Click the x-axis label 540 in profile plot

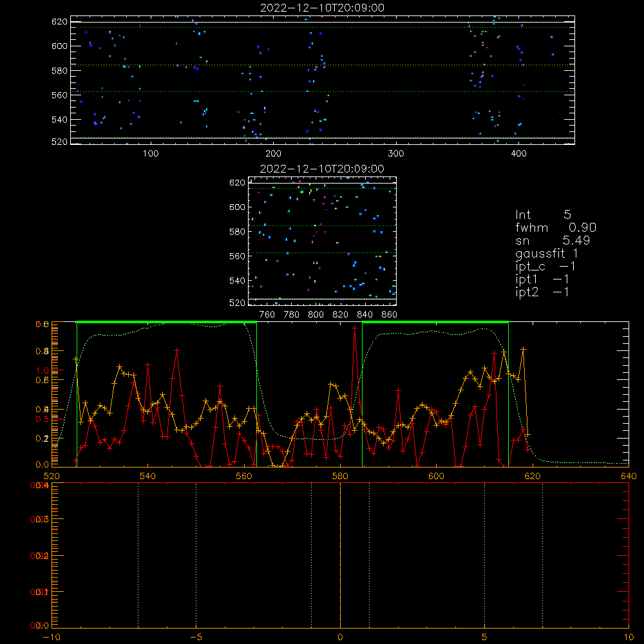point(148,476)
